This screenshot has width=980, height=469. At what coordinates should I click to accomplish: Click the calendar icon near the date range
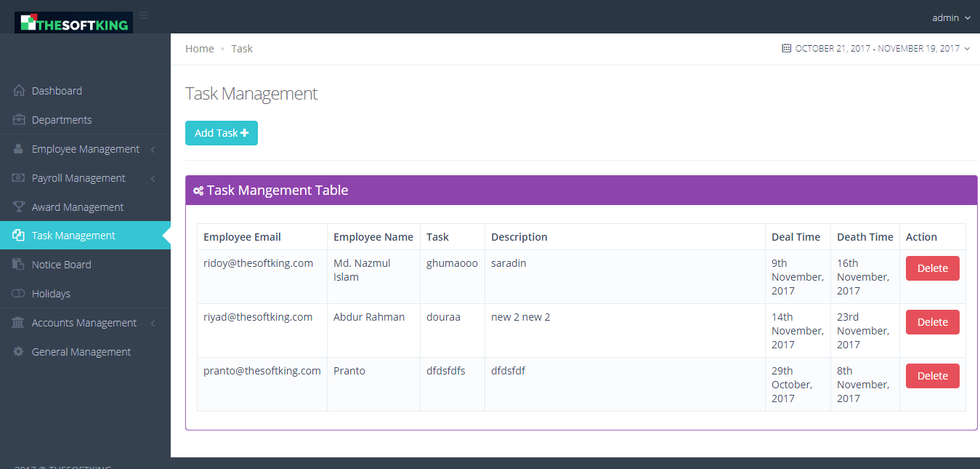click(x=786, y=47)
